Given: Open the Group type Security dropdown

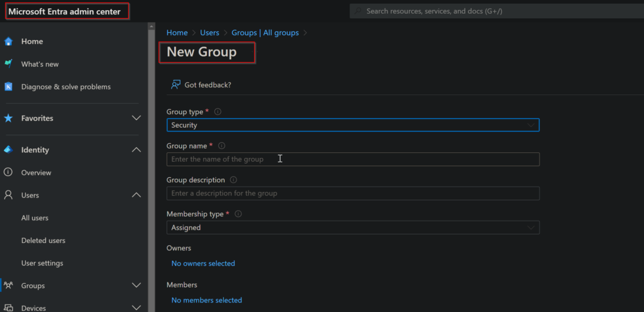Looking at the screenshot, I should tap(353, 125).
